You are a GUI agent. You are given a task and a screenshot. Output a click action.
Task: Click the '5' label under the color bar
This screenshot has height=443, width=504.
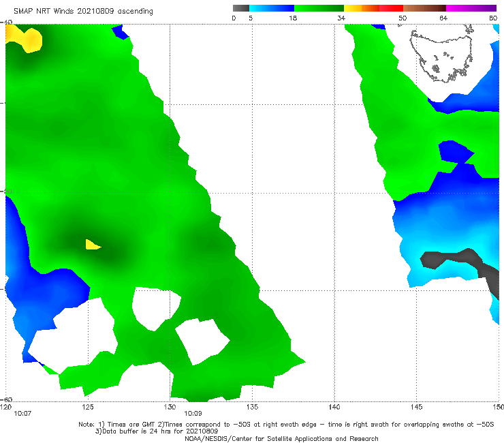[251, 18]
